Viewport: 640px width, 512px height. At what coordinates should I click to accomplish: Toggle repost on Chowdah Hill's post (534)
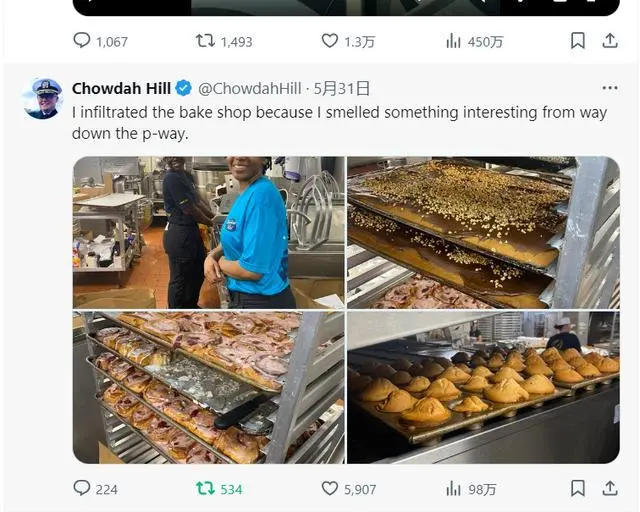point(204,489)
